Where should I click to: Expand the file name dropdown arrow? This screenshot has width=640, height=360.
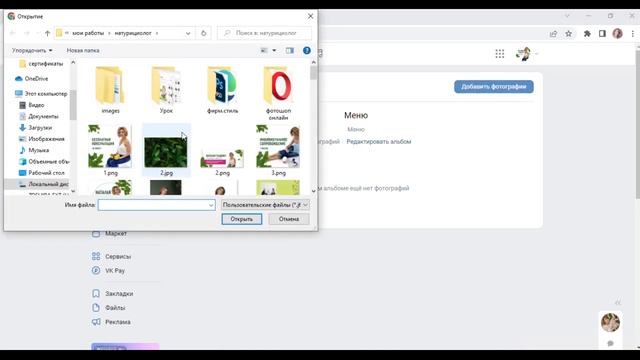coord(211,205)
